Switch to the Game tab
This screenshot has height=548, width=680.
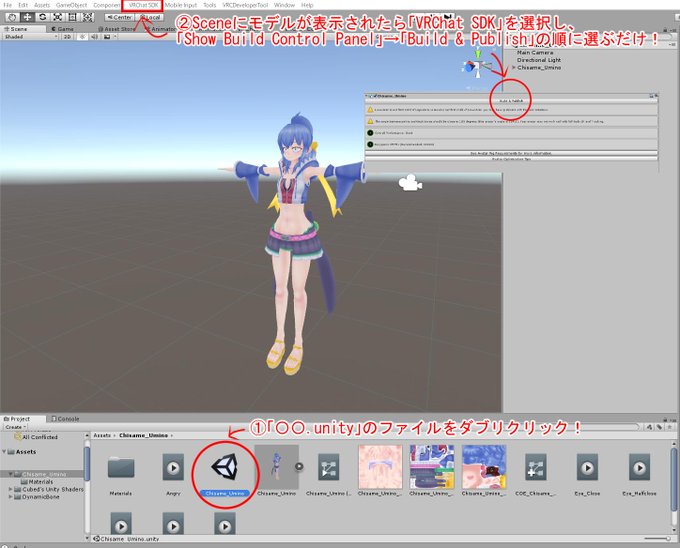pos(63,29)
